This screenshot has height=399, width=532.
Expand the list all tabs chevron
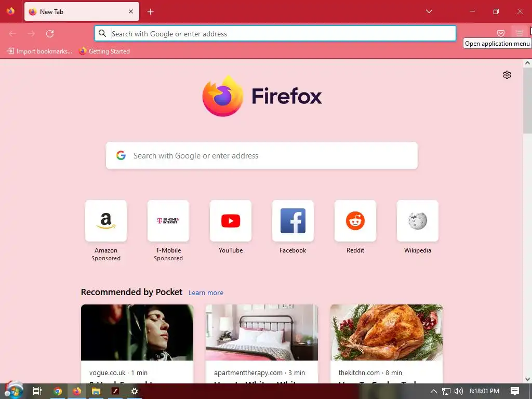[x=429, y=11]
